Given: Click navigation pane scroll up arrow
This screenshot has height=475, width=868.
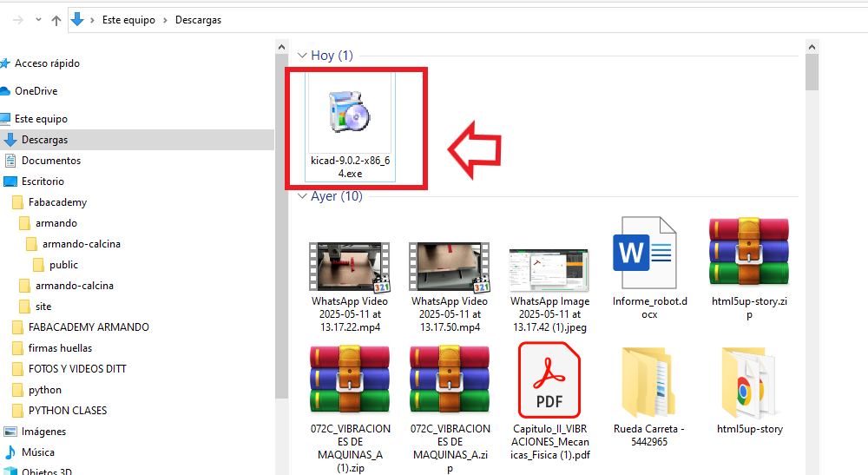Looking at the screenshot, I should (x=281, y=47).
